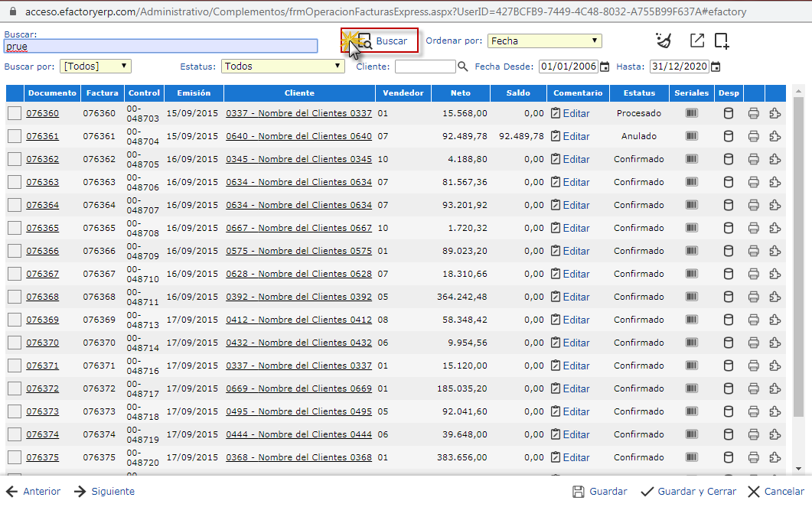Tick the checkbox for document 076371
The height and width of the screenshot is (507, 812).
(15, 366)
